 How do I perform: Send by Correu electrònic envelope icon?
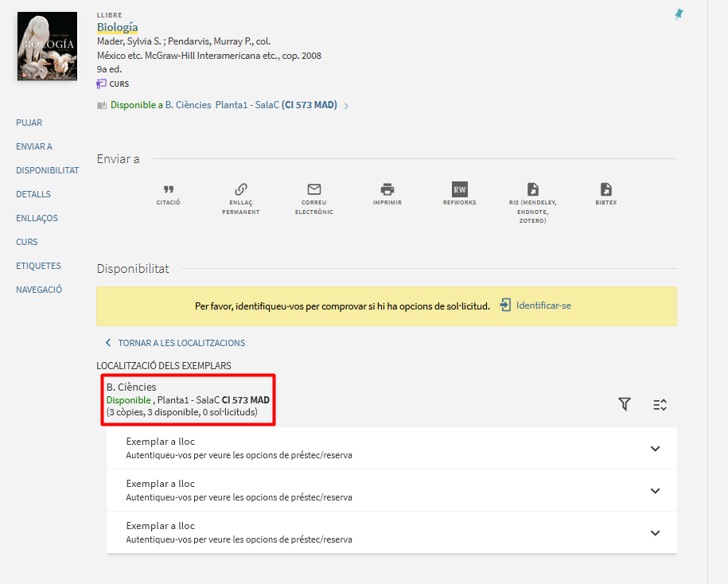[x=313, y=189]
